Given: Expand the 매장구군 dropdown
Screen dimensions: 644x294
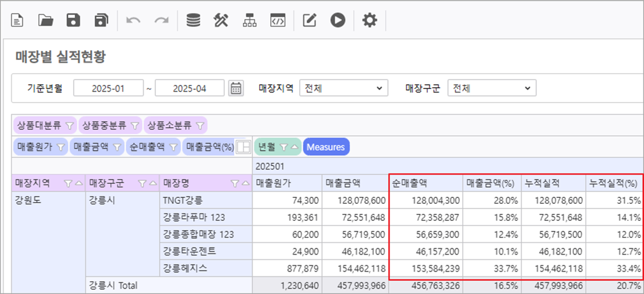Looking at the screenshot, I should (492, 88).
